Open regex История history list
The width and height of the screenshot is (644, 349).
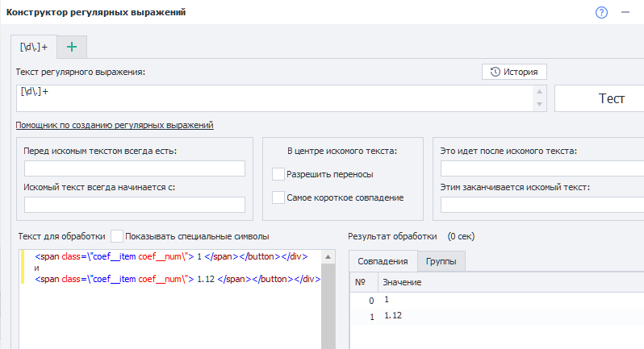coord(514,73)
